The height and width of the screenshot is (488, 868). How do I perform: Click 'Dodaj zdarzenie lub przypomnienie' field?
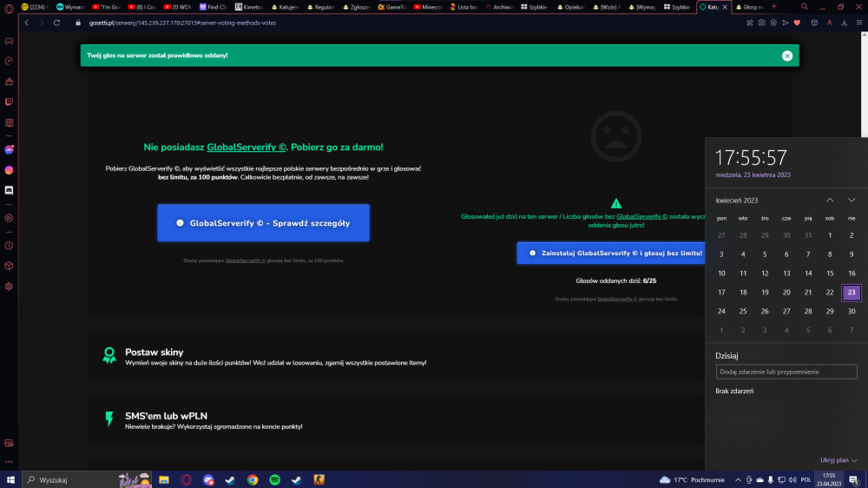(786, 372)
